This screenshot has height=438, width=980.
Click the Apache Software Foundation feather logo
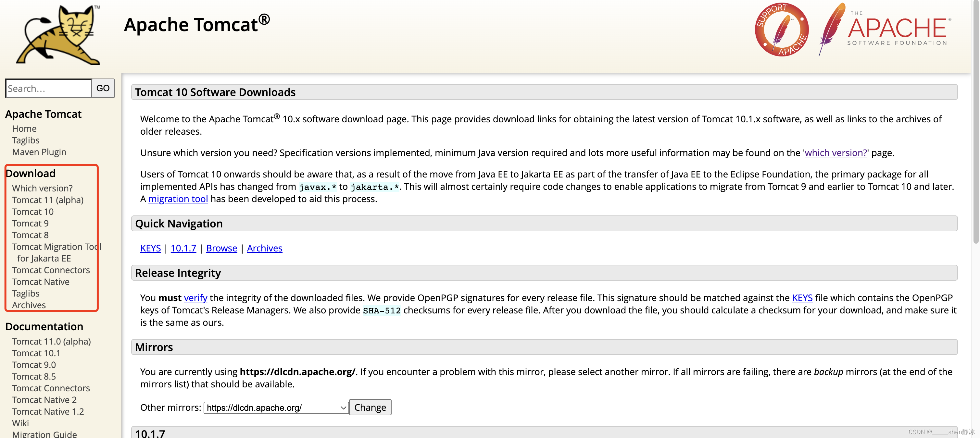tap(885, 30)
